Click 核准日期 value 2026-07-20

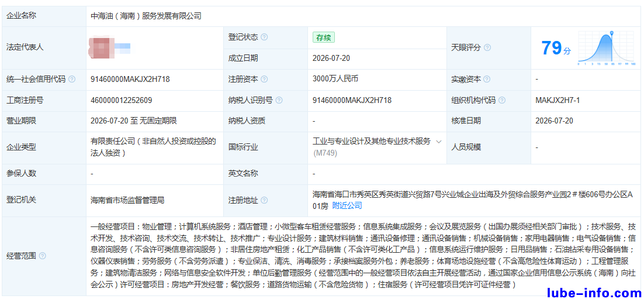555,121
